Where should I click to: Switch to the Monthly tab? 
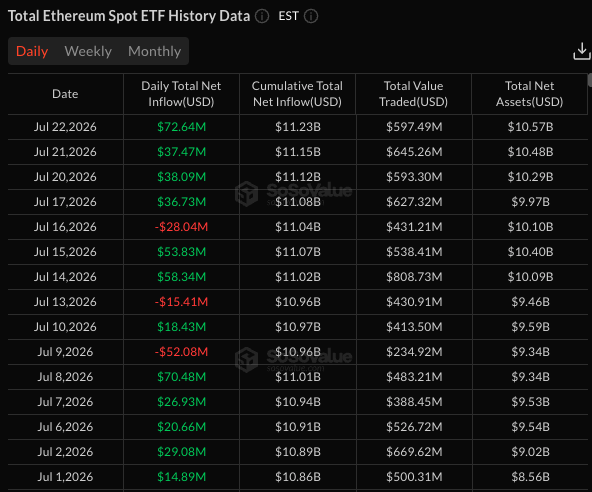(x=154, y=51)
